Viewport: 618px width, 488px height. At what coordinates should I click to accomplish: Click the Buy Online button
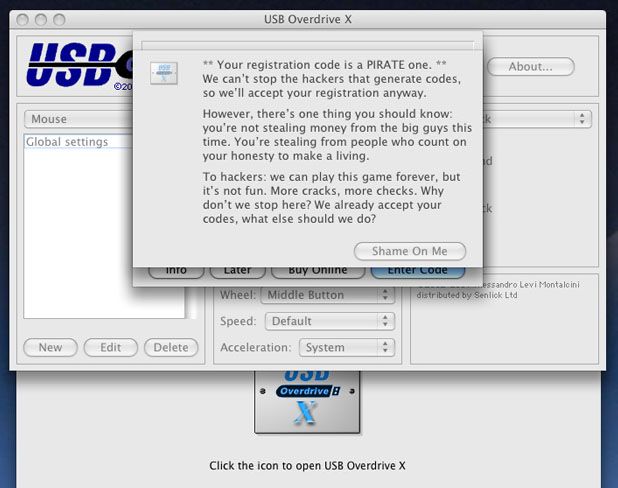click(x=318, y=272)
